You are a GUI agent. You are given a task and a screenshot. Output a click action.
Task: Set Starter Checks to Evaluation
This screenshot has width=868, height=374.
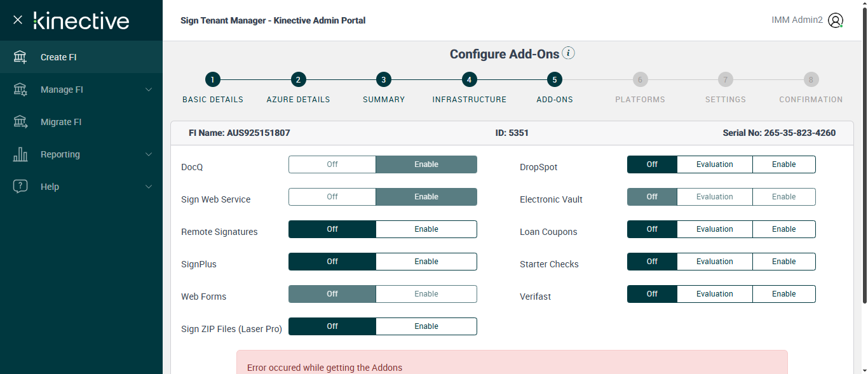point(715,262)
